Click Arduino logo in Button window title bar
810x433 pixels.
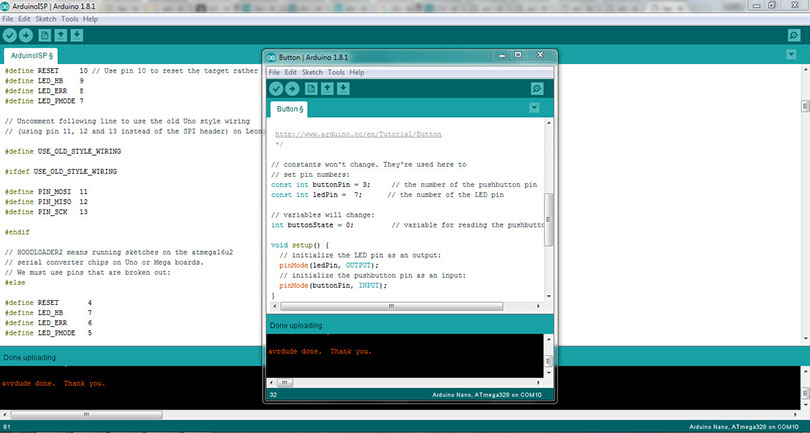click(272, 57)
